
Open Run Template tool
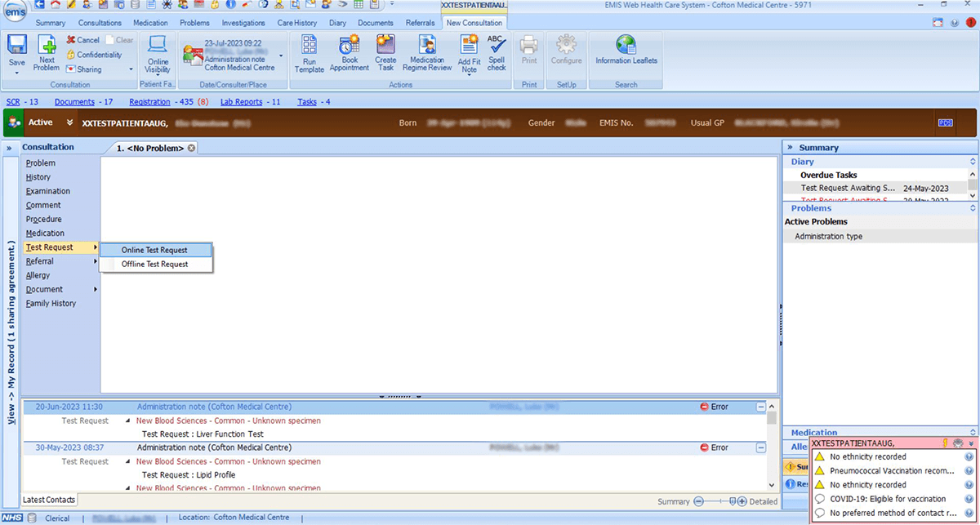click(x=309, y=51)
